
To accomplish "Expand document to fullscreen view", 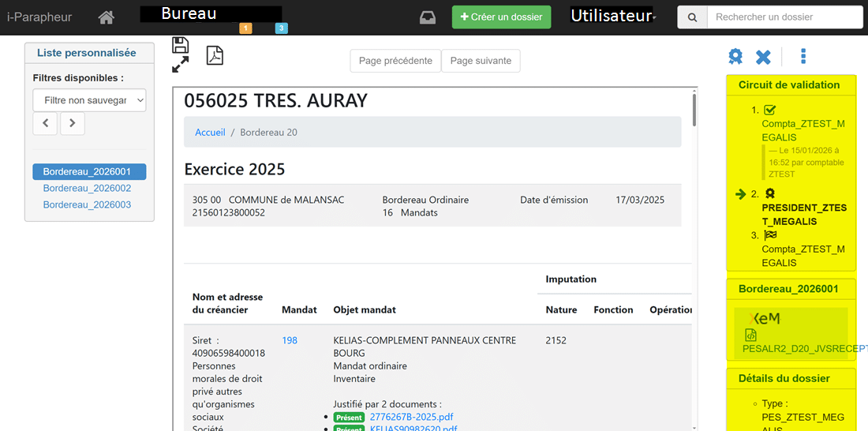I will (180, 65).
